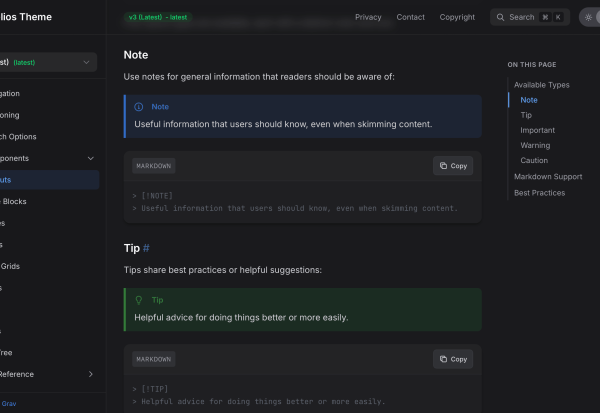
Task: Click the '> [!NOTE]' code line
Action: click(153, 196)
